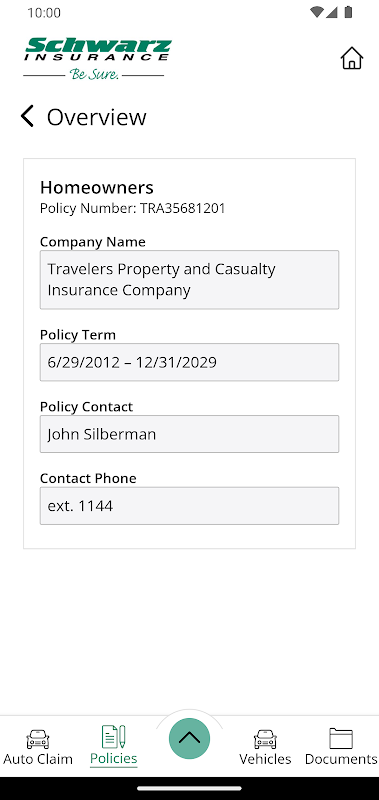Image resolution: width=379 pixels, height=800 pixels.
Task: Switch to the Documents tab label
Action: pos(341,759)
